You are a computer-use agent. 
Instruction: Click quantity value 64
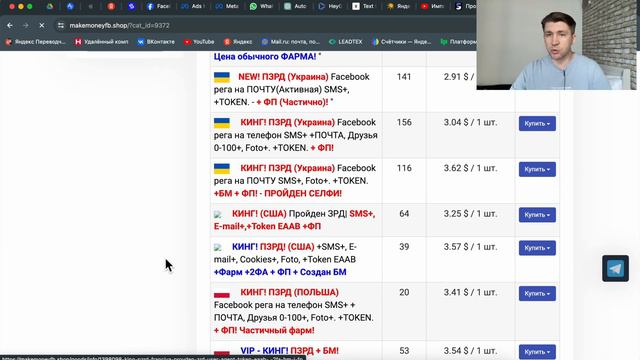(404, 214)
